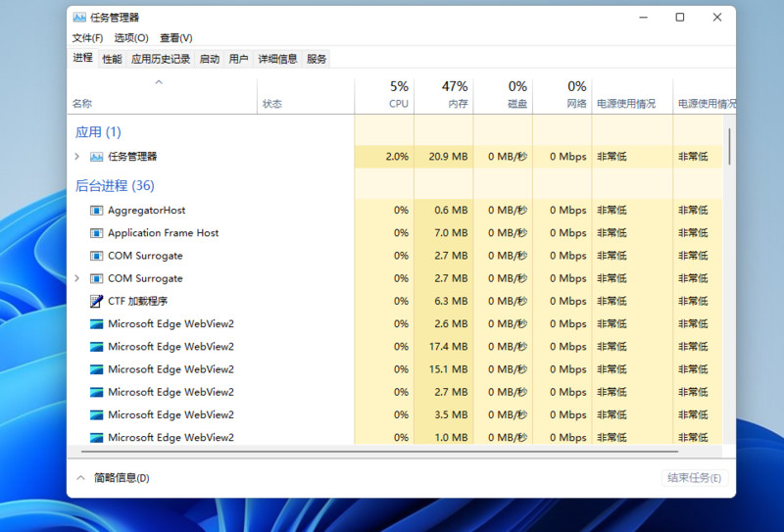Click the Application Frame Host icon
Image resolution: width=784 pixels, height=532 pixels.
pyautogui.click(x=96, y=233)
